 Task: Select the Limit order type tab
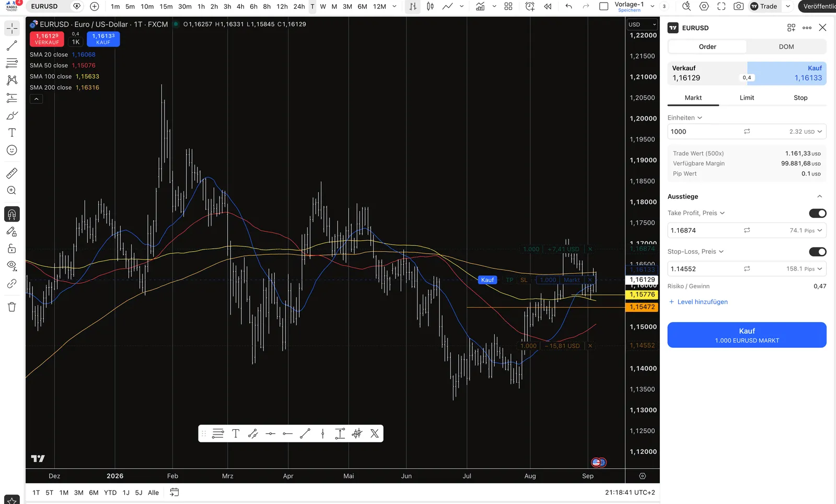tap(747, 98)
